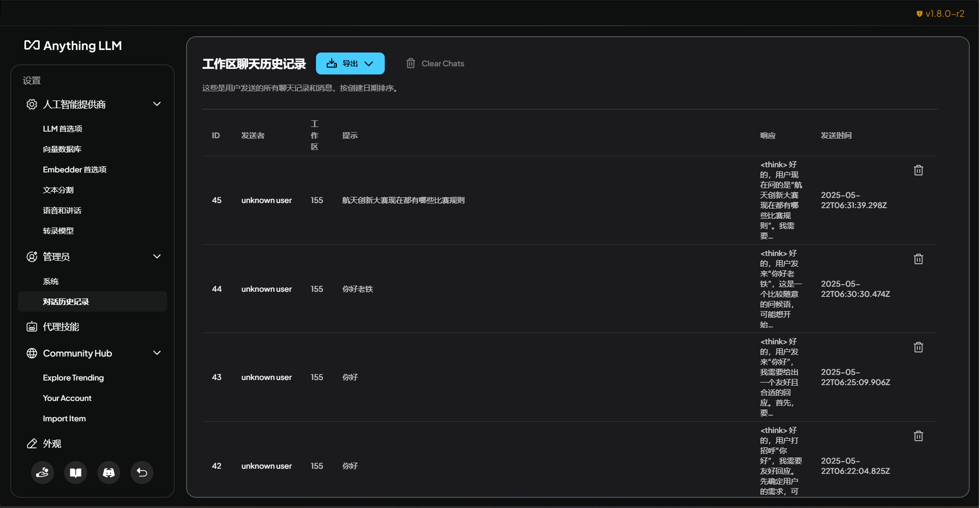Collapse the 管理员 section chevron
The image size is (980, 508).
[x=157, y=257]
